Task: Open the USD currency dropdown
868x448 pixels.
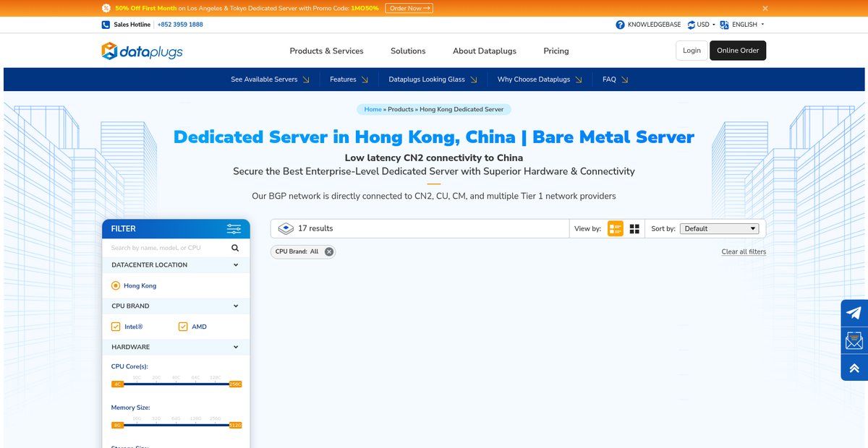Action: [x=705, y=25]
